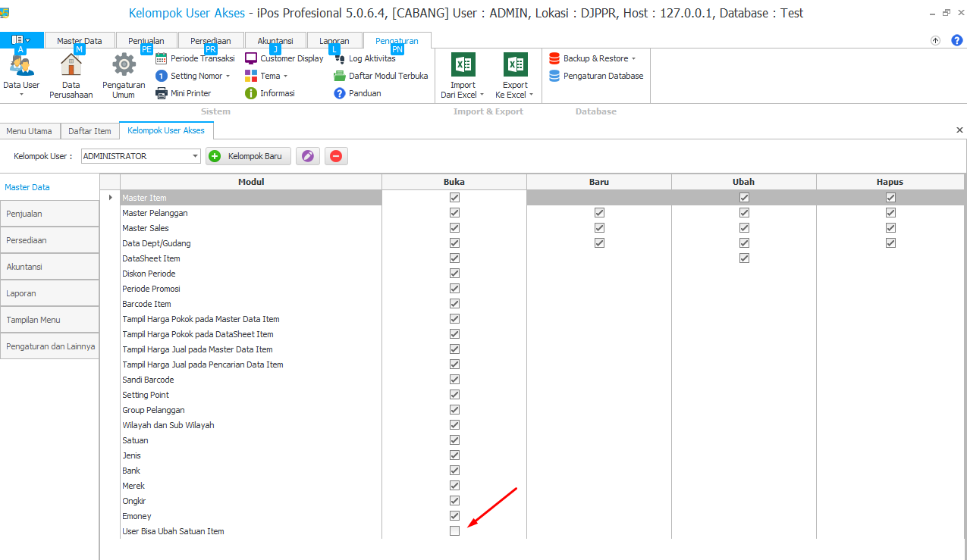Open Panduan help icon
Viewport: 967px width, 560px height.
tap(340, 93)
